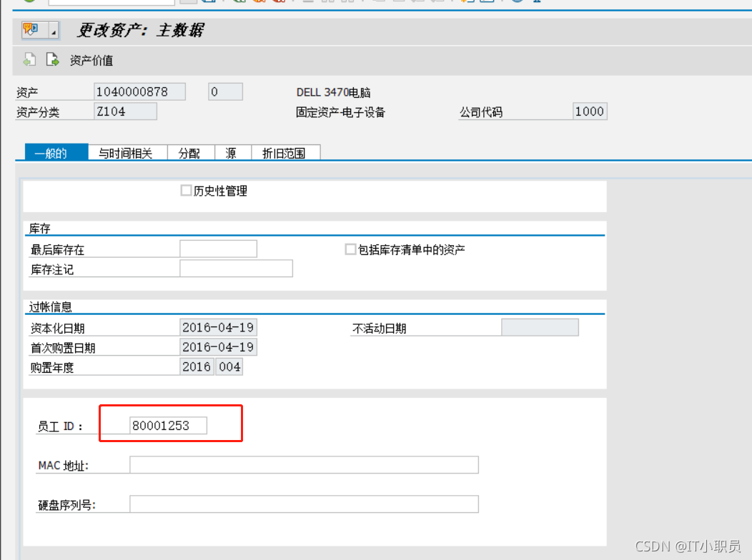Viewport: 752px width, 560px height.
Task: Click the 资产分类 field showing Z104
Action: click(125, 111)
